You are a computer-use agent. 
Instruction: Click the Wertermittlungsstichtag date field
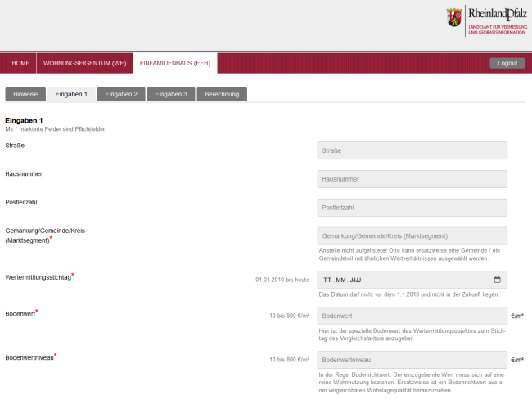coord(401,280)
